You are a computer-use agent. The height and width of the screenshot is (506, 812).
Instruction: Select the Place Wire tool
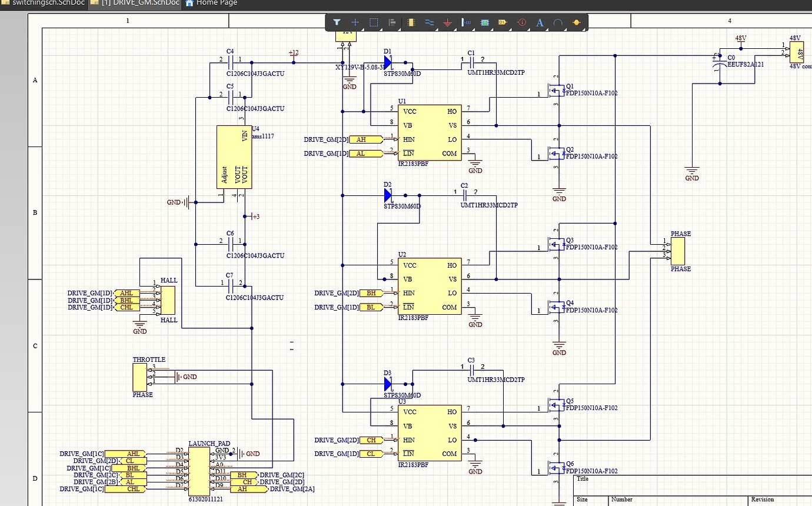tap(429, 22)
